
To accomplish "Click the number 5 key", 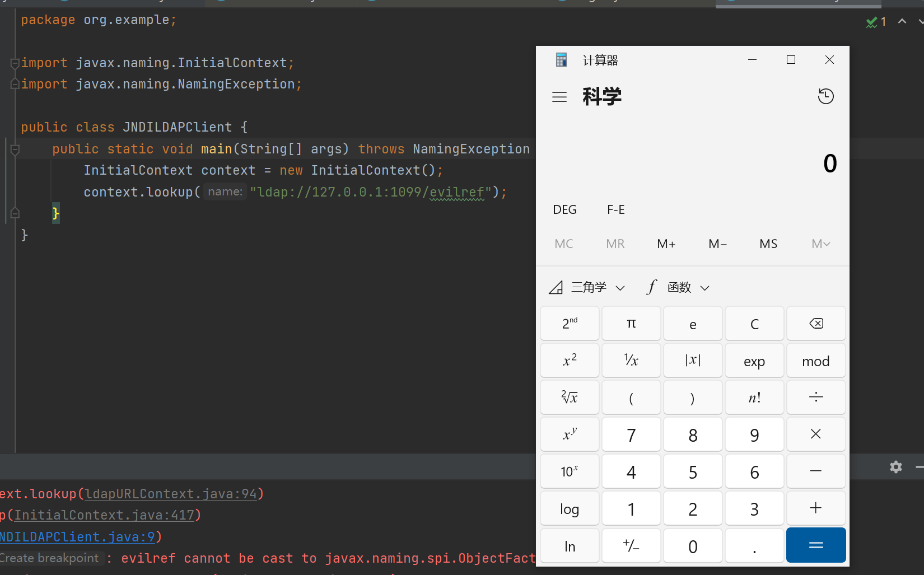I will click(x=693, y=471).
